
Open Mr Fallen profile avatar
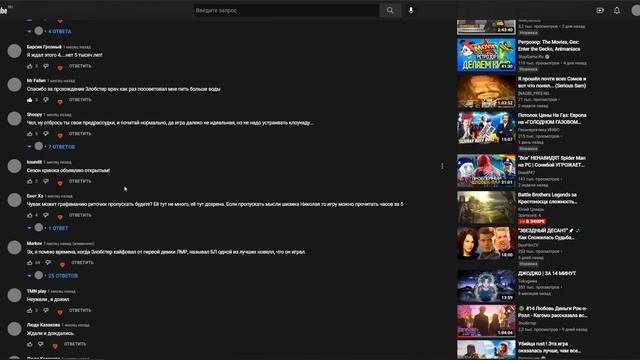[14, 85]
